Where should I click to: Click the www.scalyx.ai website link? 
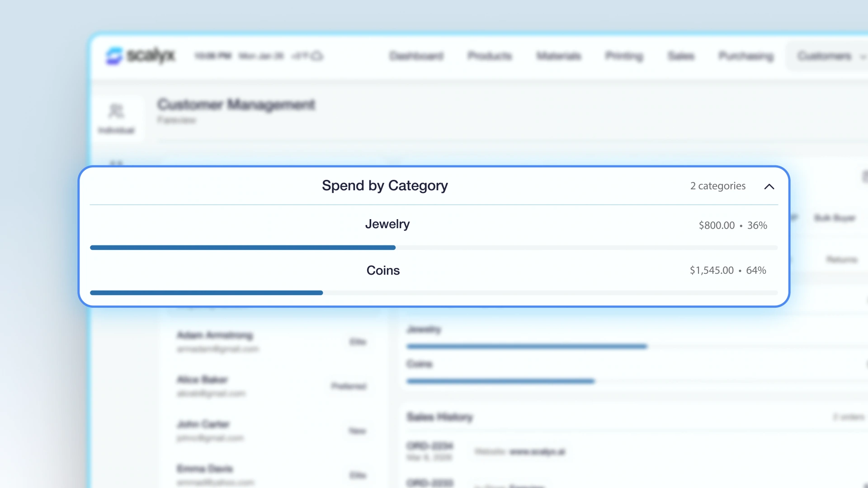[537, 452]
